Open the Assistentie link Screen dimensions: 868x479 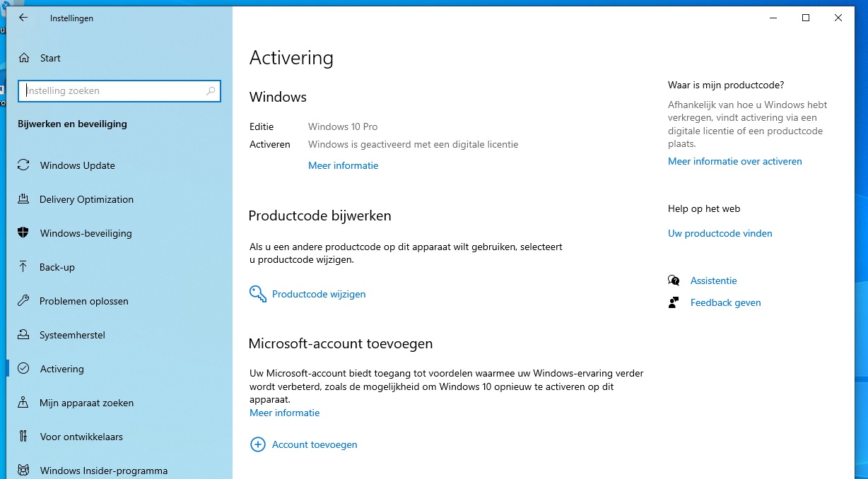point(713,280)
